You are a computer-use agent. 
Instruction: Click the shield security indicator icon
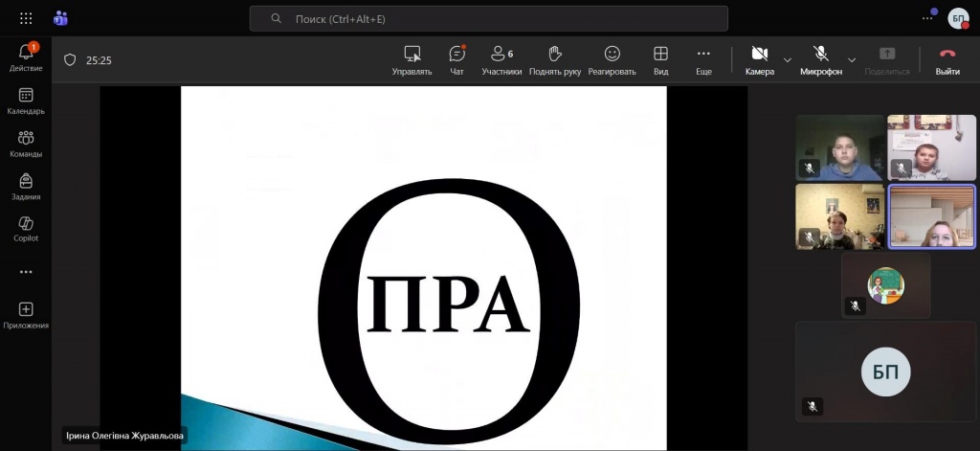[x=70, y=59]
